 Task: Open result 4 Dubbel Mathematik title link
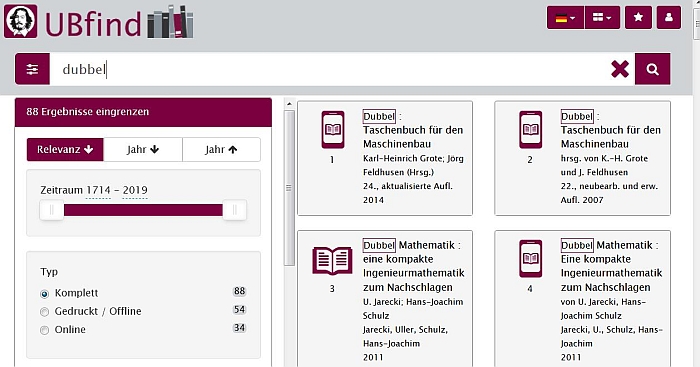pyautogui.click(x=611, y=266)
